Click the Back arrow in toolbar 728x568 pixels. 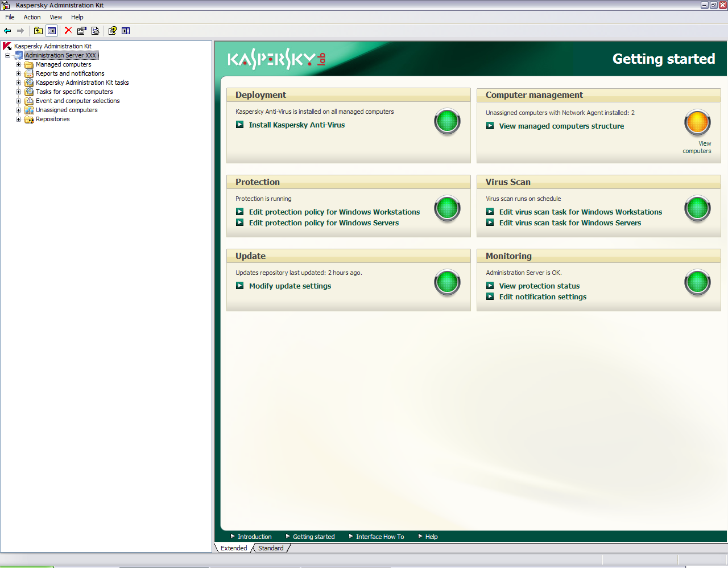pos(7,31)
